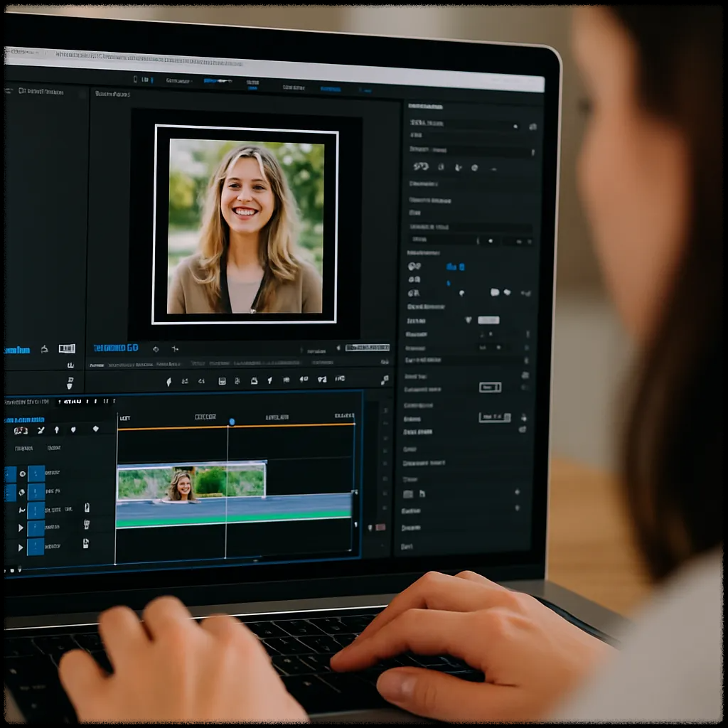Click the face-mask icon starting the timeline tool row

pyautogui.click(x=21, y=430)
